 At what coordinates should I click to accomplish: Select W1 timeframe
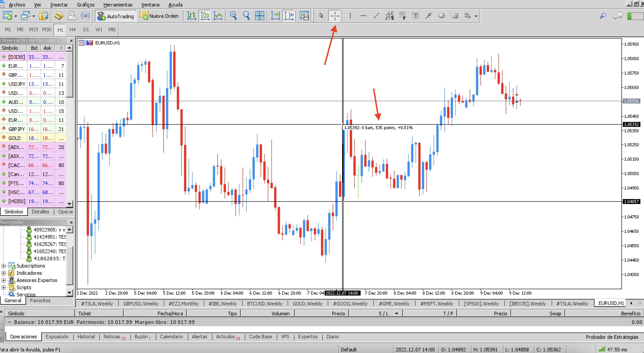pos(99,30)
